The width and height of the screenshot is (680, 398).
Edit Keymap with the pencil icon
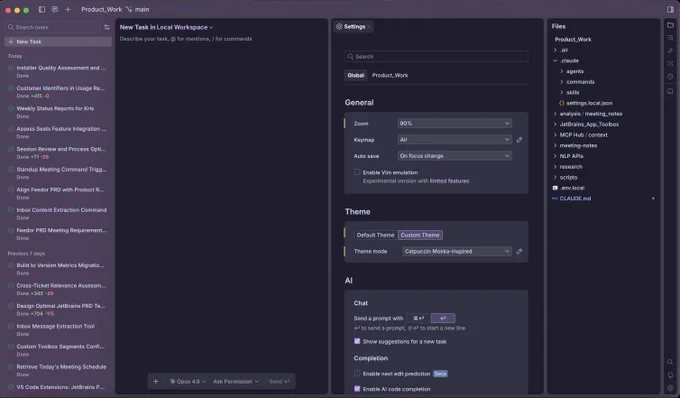(x=519, y=140)
